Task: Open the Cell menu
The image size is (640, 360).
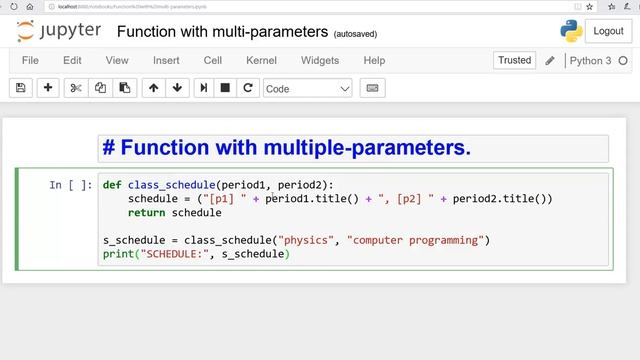Action: tap(213, 60)
